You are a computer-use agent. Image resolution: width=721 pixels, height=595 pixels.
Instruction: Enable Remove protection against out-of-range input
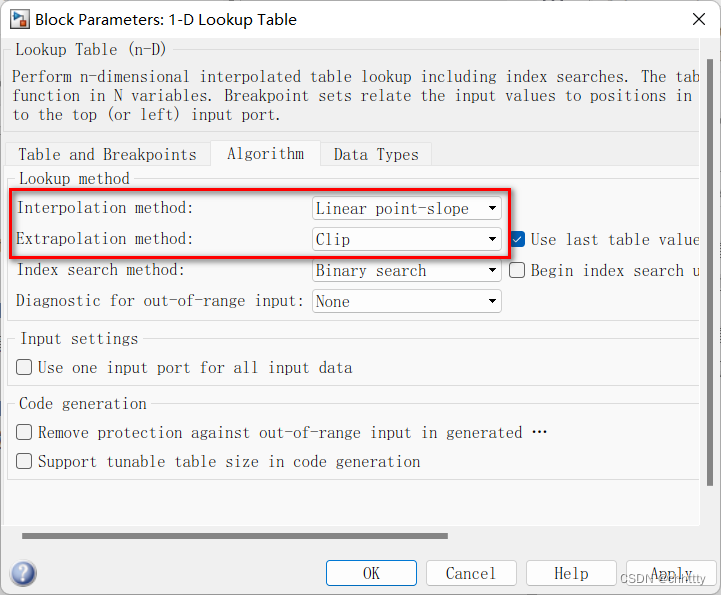coord(24,432)
